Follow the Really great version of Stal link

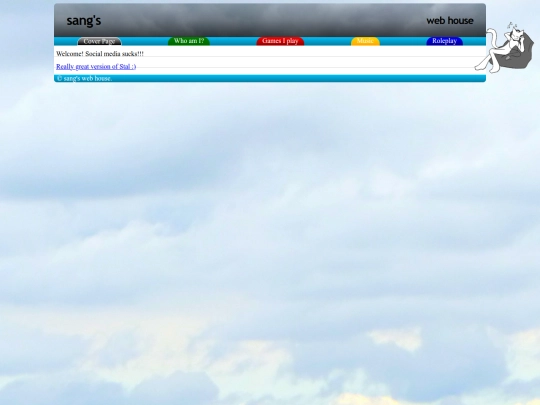pos(96,66)
